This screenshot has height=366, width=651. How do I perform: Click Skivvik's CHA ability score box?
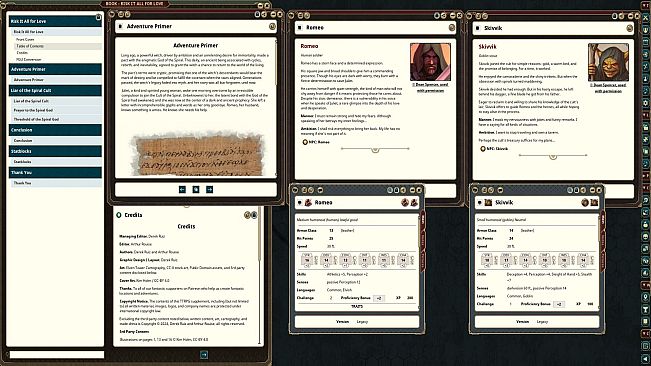pos(583,260)
